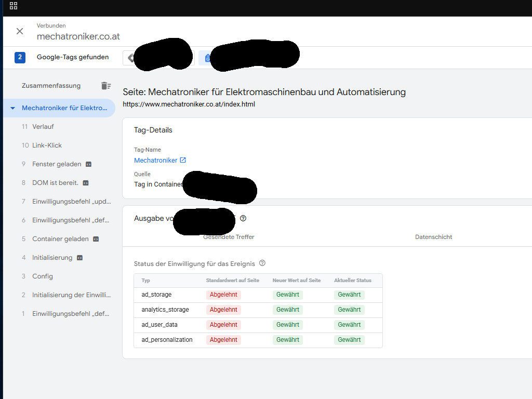
Task: Close the Tag Assistant debug panel
Action: coord(20,31)
